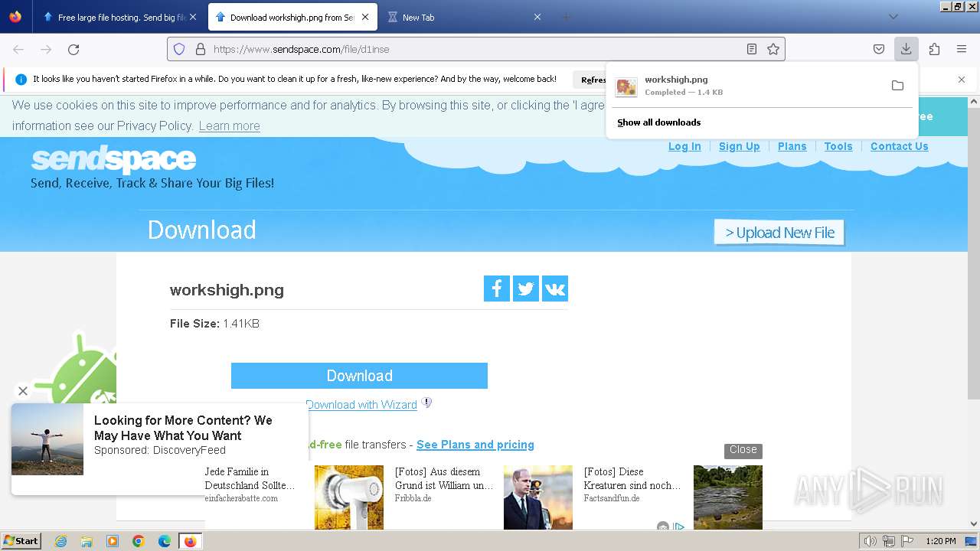Open the tracking protection shield icon
This screenshot has height=551, width=980.
pos(179,49)
